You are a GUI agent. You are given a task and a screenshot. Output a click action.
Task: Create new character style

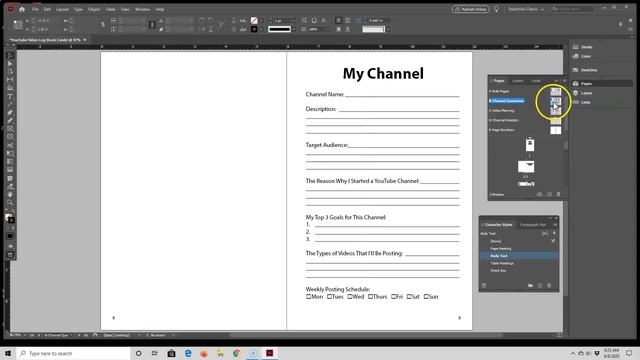540,286
